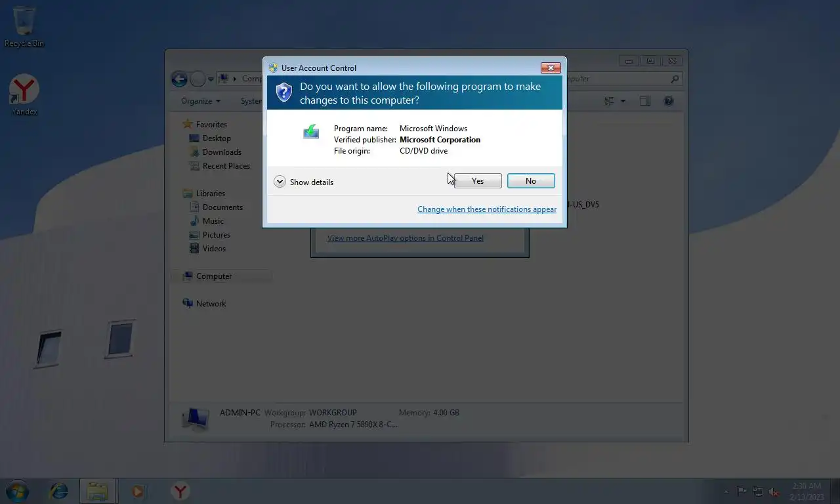Select Favorites in navigation pane
This screenshot has height=504, width=840.
205,125
